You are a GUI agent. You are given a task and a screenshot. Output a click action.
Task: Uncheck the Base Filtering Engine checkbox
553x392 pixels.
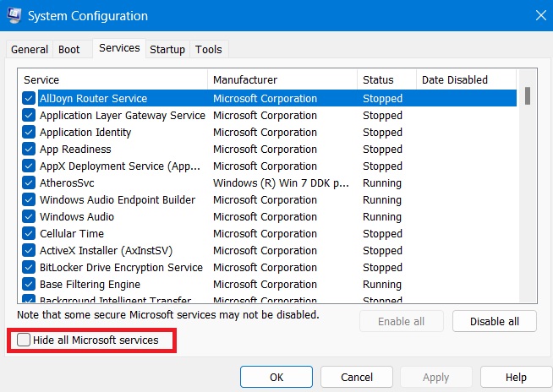tap(29, 285)
